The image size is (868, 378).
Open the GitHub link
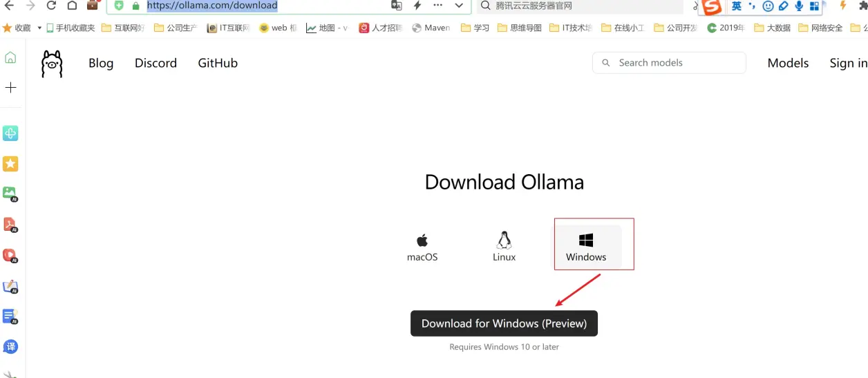point(218,63)
